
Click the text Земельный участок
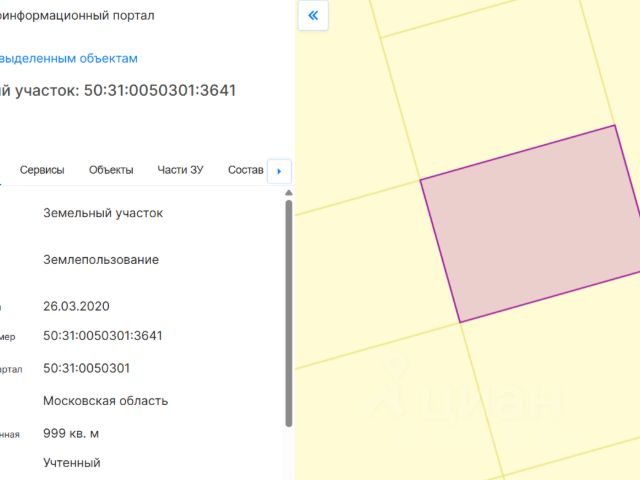point(103,213)
